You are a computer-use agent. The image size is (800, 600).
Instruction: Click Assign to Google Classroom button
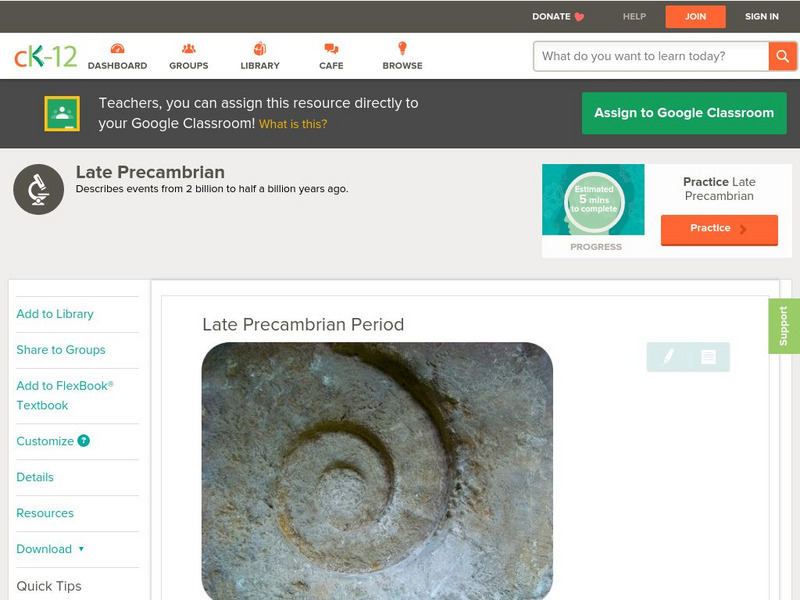(x=684, y=113)
